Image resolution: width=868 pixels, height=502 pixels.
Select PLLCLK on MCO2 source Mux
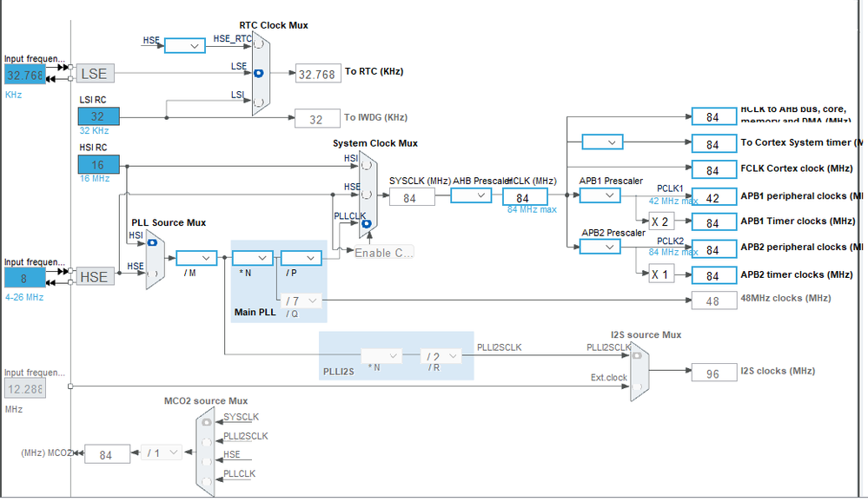(x=207, y=481)
